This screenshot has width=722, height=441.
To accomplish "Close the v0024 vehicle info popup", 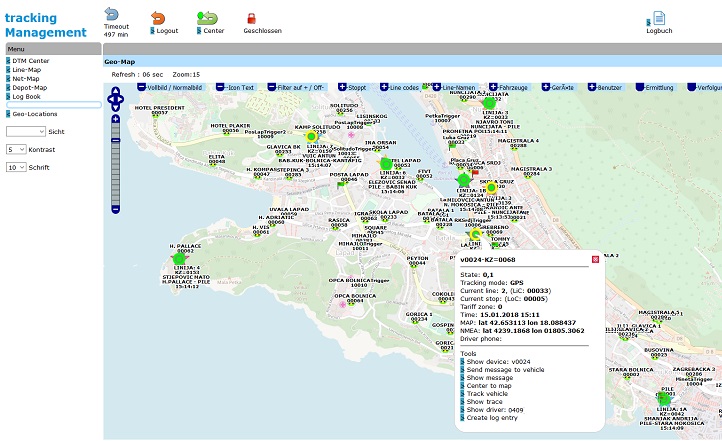I will pyautogui.click(x=596, y=259).
